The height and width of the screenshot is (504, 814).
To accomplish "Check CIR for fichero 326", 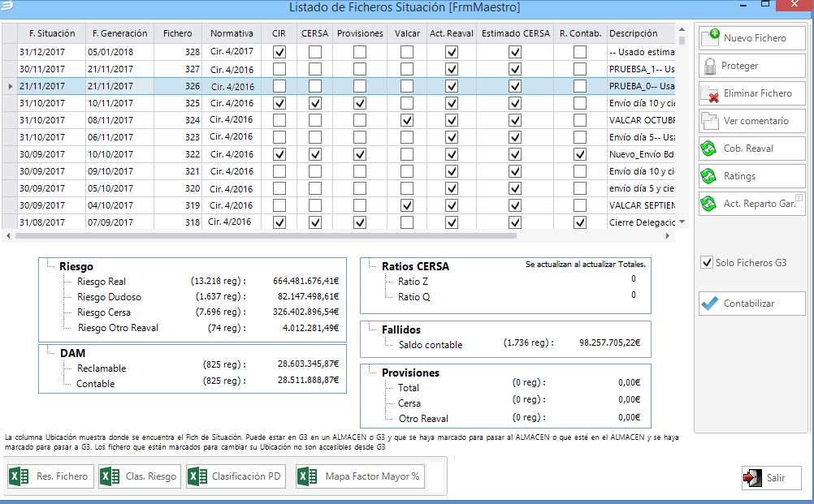I will point(279,86).
